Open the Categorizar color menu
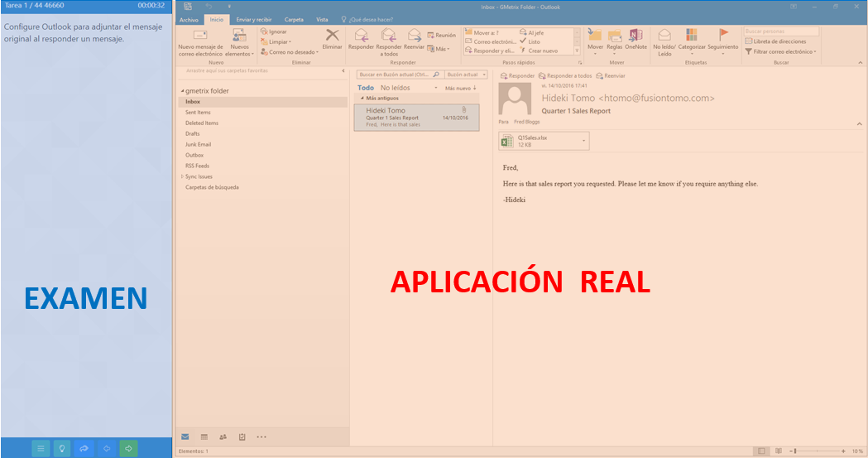The image size is (868, 458). tap(692, 41)
